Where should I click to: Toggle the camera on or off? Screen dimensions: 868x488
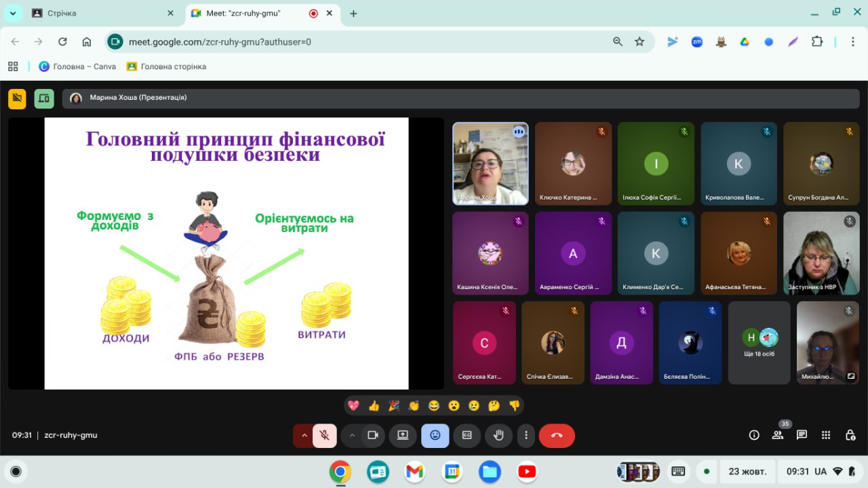372,435
